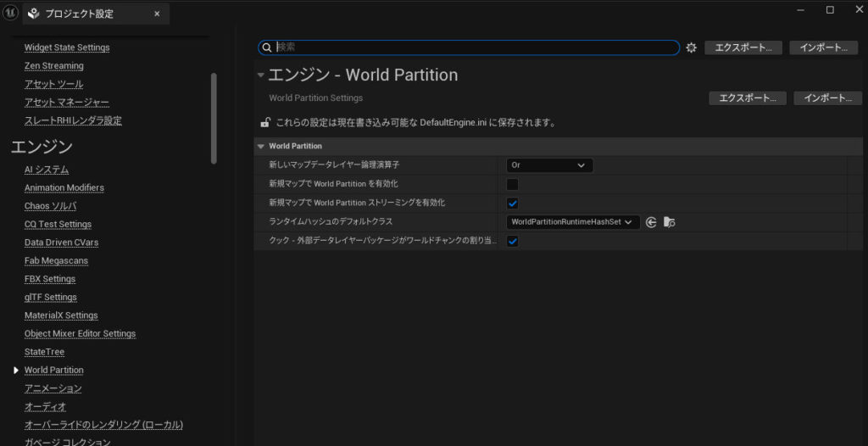Screen dimensions: 868x446
Task: Click the lower インポート button under the header
Action: [x=827, y=98]
